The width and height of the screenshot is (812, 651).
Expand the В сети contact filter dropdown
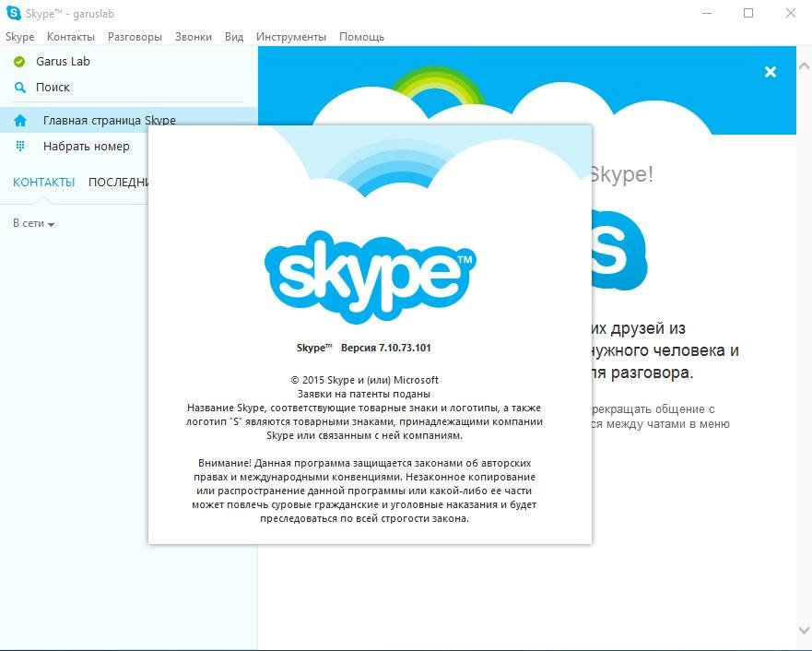click(33, 223)
